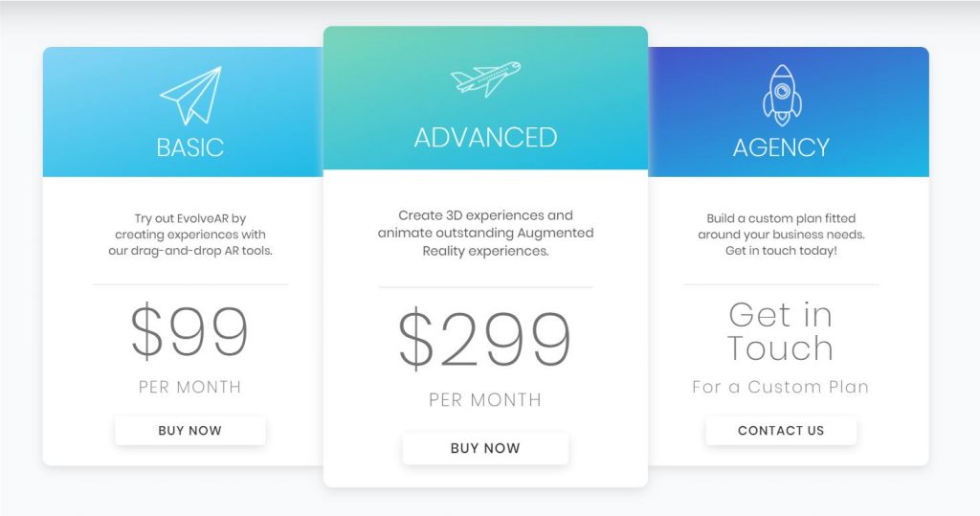Click the Advanced plan 3D experiences description
The image size is (980, 516).
click(x=485, y=233)
